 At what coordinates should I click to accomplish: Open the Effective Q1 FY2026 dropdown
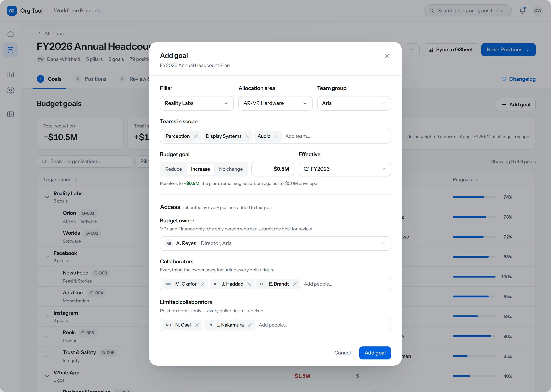(x=345, y=169)
